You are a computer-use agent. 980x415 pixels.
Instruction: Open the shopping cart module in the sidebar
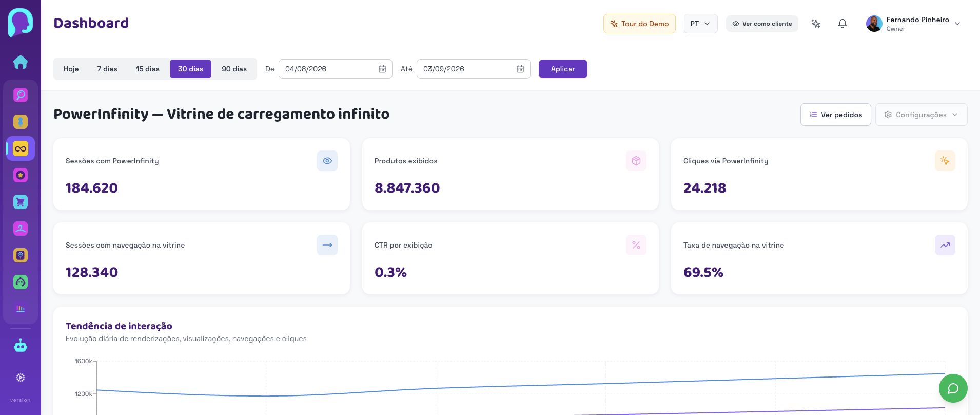[x=21, y=202]
